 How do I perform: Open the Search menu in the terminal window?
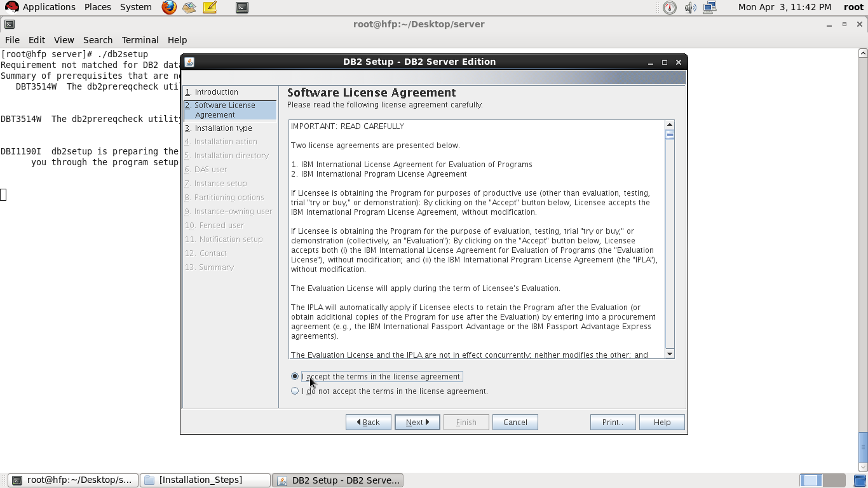(97, 39)
